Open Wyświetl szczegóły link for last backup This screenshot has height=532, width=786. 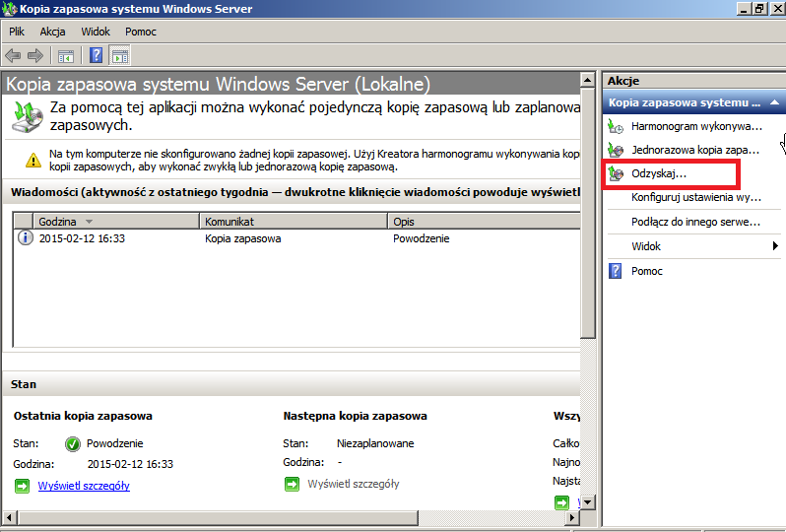pos(84,486)
